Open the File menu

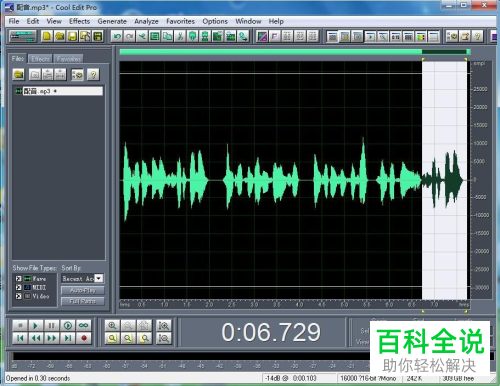coord(14,21)
